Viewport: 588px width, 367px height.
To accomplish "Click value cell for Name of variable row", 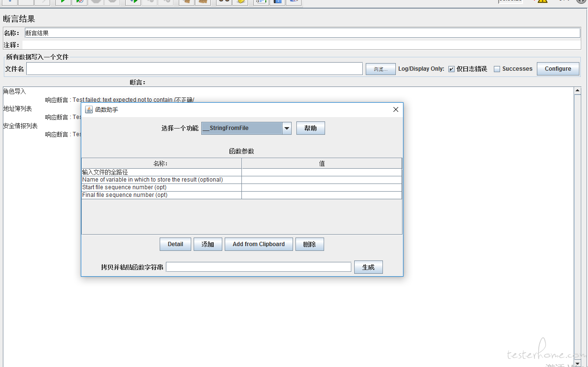I will click(322, 180).
